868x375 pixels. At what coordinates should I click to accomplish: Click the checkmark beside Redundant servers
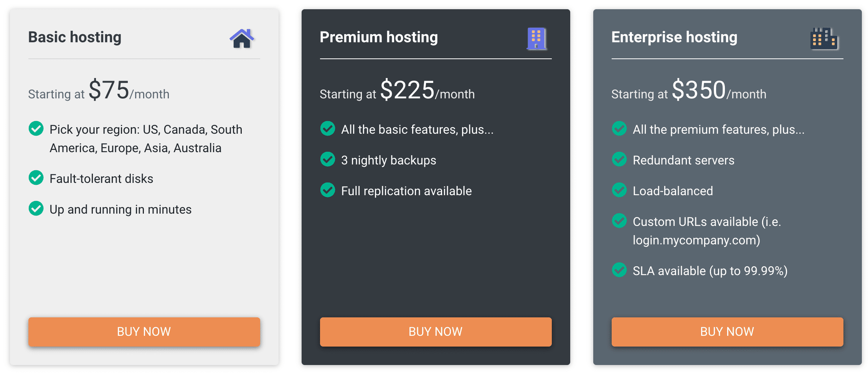pos(619,159)
